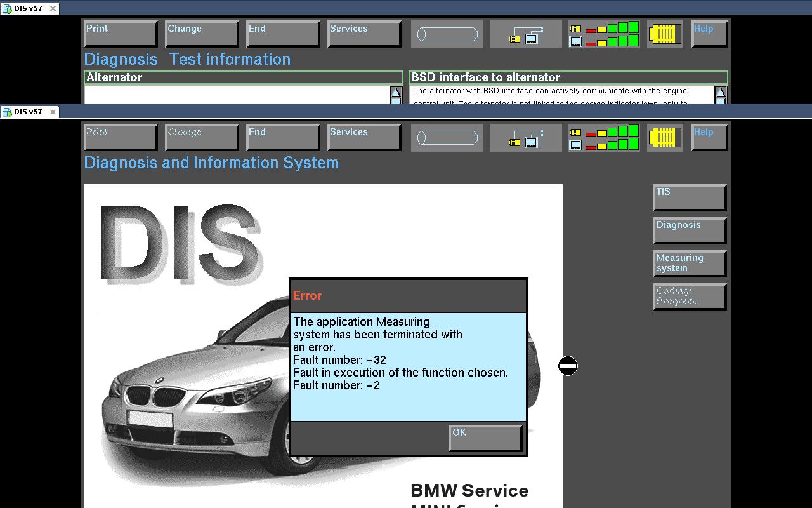The height and width of the screenshot is (508, 812).
Task: Close the lower DIS v57 tab
Action: pos(53,112)
